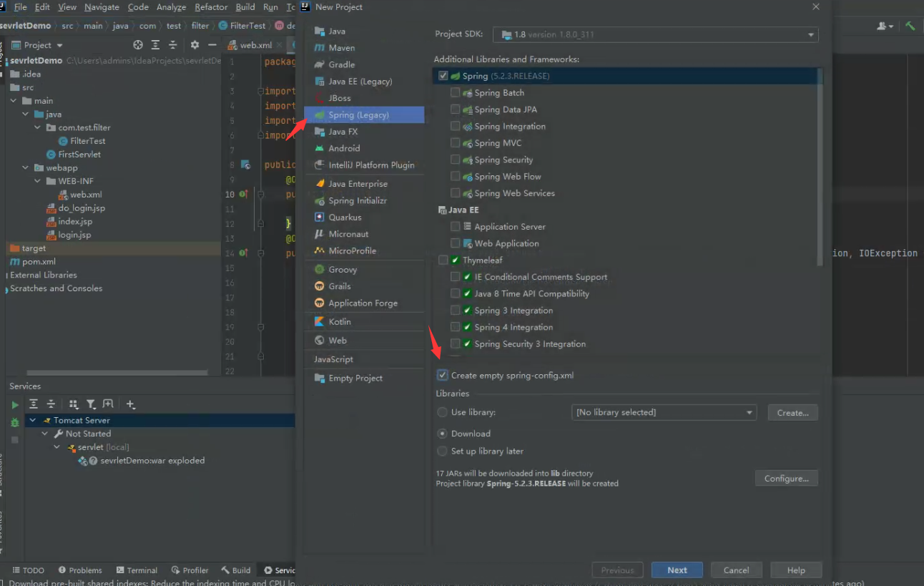This screenshot has height=586, width=924.
Task: Click the green Run icon in Services panel
Action: pyautogui.click(x=14, y=405)
